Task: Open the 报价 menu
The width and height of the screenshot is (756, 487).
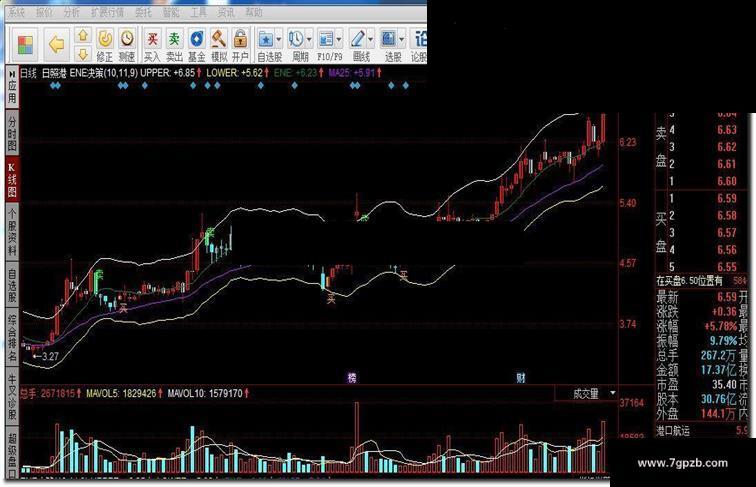Action: (44, 12)
